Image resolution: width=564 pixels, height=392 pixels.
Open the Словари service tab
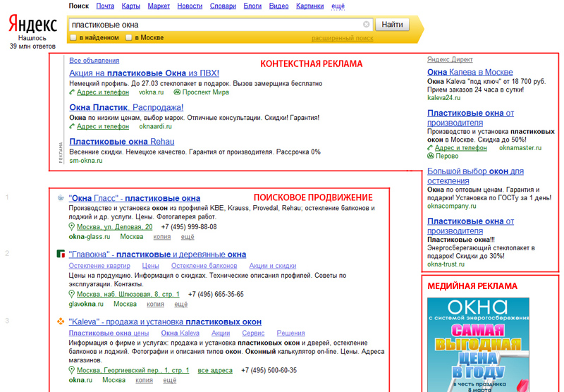point(223,6)
